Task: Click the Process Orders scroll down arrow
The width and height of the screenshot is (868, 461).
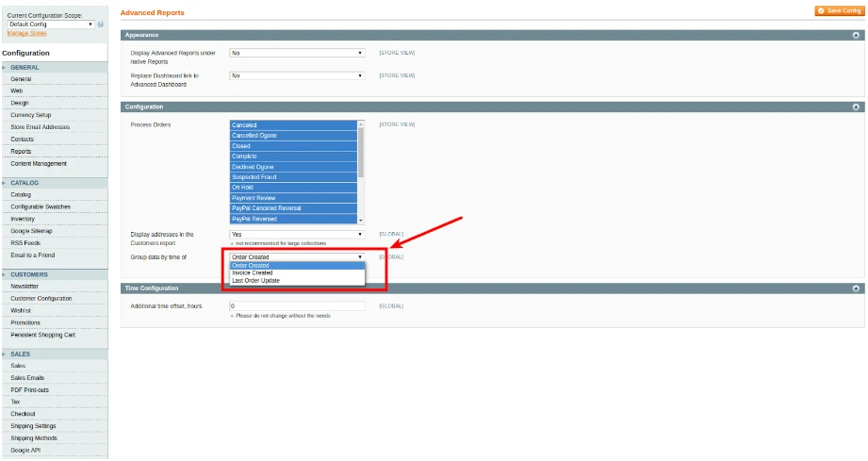Action: click(x=361, y=221)
